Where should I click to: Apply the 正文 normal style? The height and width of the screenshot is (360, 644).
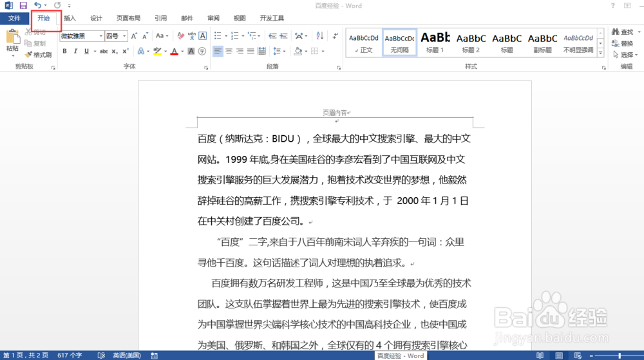(x=363, y=43)
